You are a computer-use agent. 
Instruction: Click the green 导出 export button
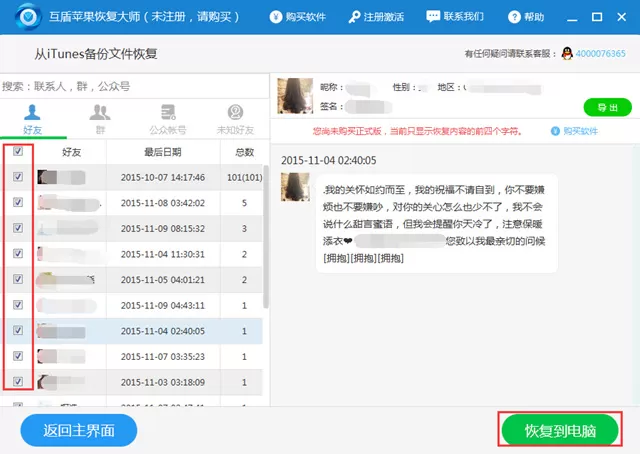(x=607, y=107)
